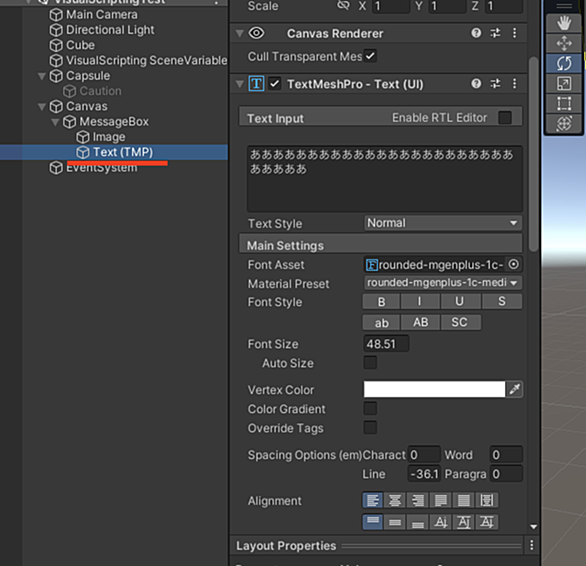Image resolution: width=586 pixels, height=566 pixels.
Task: Select the Scale tool
Action: tap(564, 83)
